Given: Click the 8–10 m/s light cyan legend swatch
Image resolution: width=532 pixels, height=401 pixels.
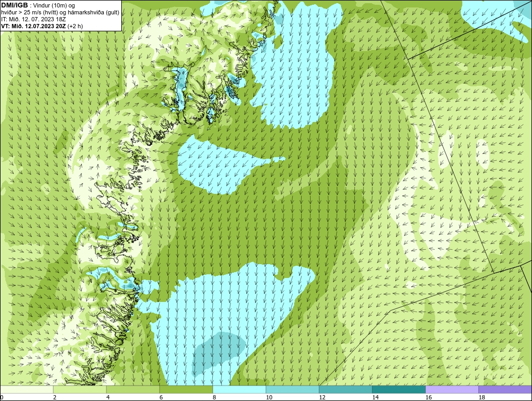Looking at the screenshot, I should [239, 389].
